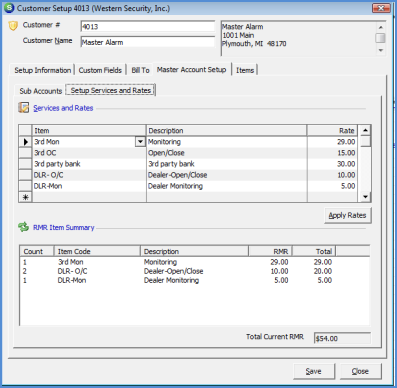Click the Close button at bottom
397x388 pixels.
360,371
